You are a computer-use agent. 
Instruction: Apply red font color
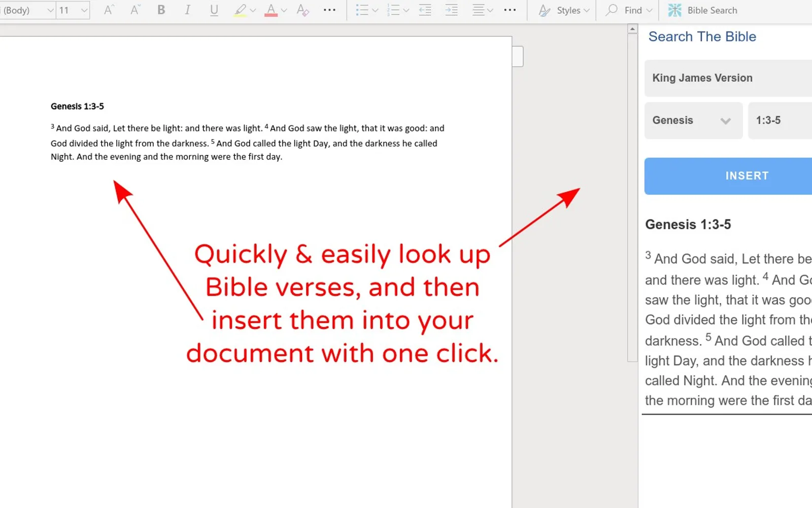271,10
